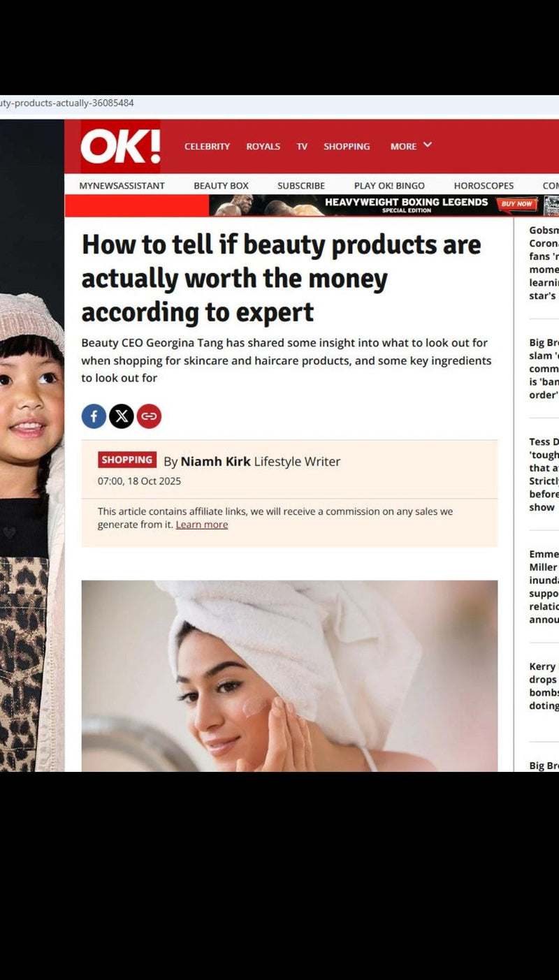Open the OK! logo homepage

click(x=120, y=147)
